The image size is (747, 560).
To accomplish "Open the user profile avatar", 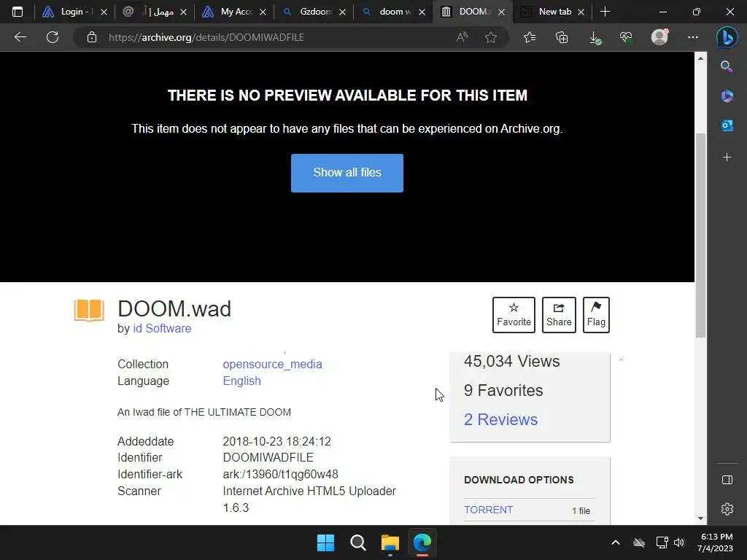I will click(659, 36).
